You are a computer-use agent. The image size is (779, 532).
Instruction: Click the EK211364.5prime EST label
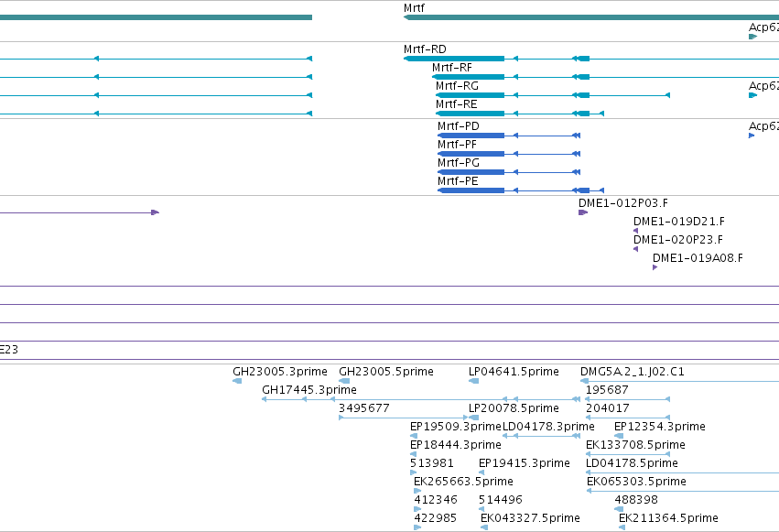tap(668, 518)
